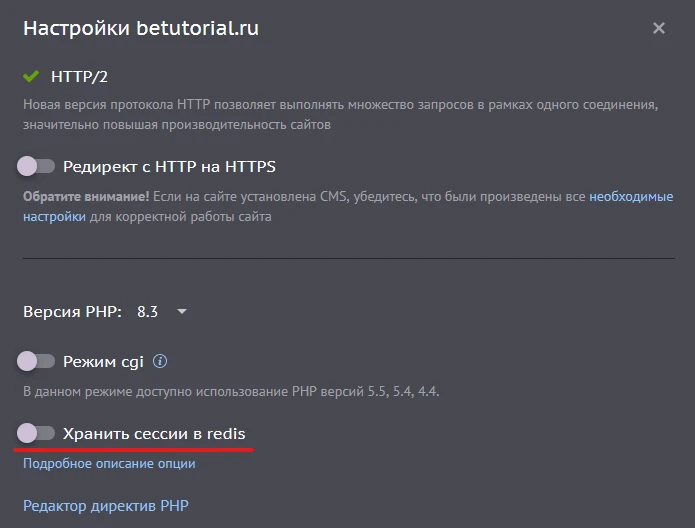The width and height of the screenshot is (695, 528).
Task: Click the Режим cgi label text
Action: [x=104, y=361]
